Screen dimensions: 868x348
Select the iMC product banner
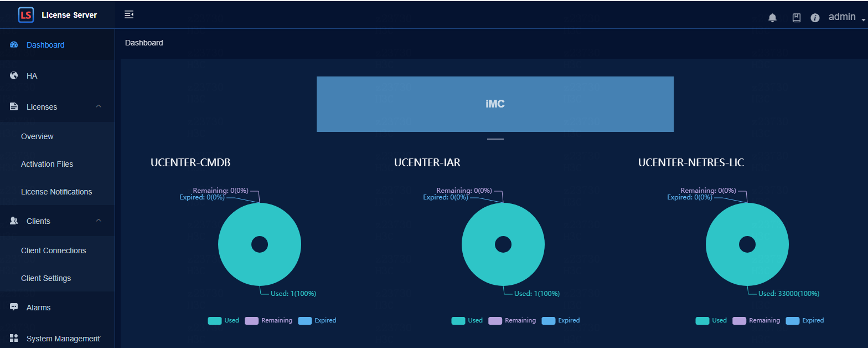(x=495, y=104)
